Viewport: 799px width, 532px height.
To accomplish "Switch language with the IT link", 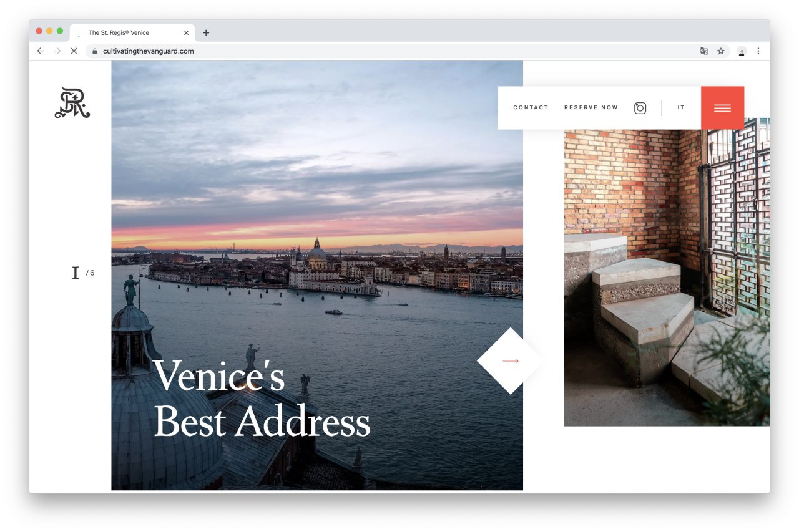I will coord(681,108).
